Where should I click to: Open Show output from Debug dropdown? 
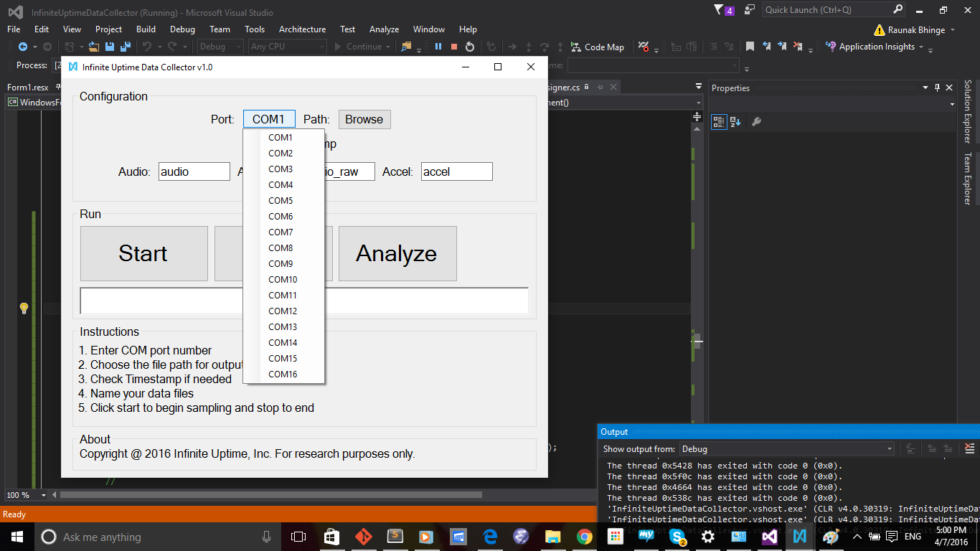pyautogui.click(x=786, y=449)
